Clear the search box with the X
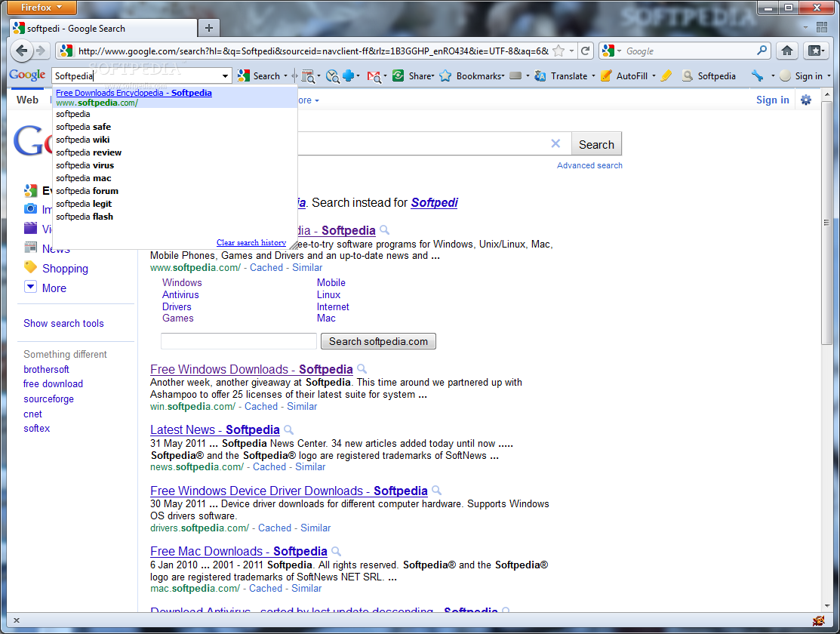The width and height of the screenshot is (840, 634). (555, 143)
